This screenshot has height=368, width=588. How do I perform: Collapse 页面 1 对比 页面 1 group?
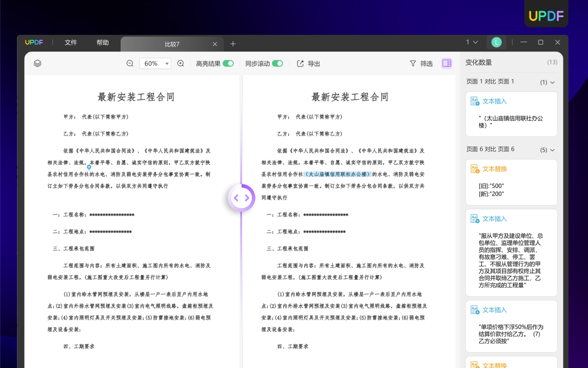pos(553,82)
